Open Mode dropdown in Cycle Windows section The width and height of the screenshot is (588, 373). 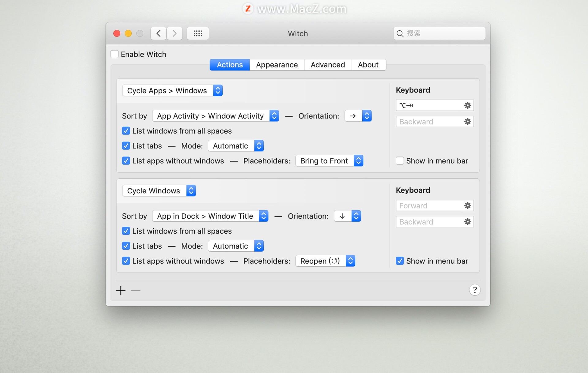(x=236, y=246)
